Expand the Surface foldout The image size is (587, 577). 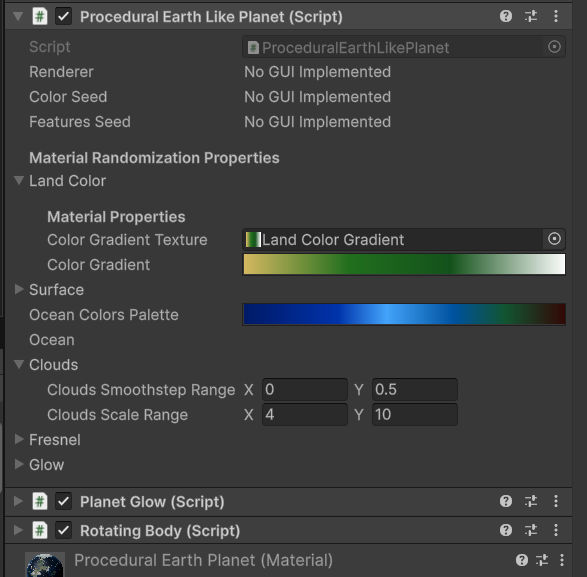click(19, 289)
